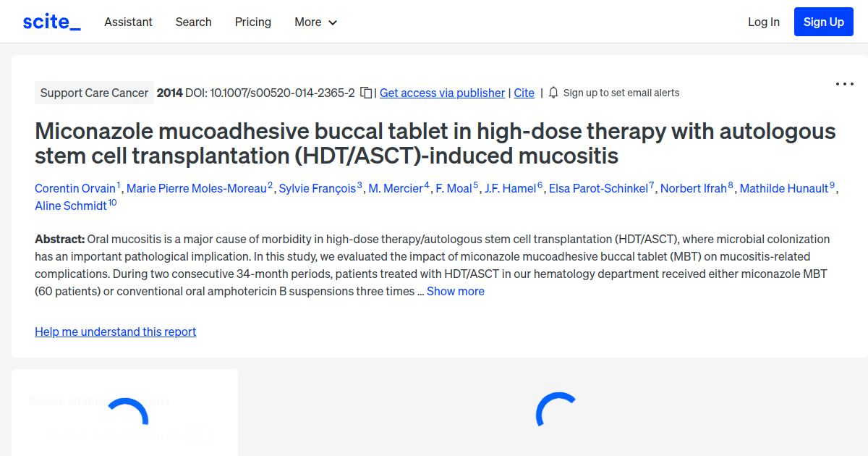
Task: Click the paper title heading
Action: tap(434, 143)
